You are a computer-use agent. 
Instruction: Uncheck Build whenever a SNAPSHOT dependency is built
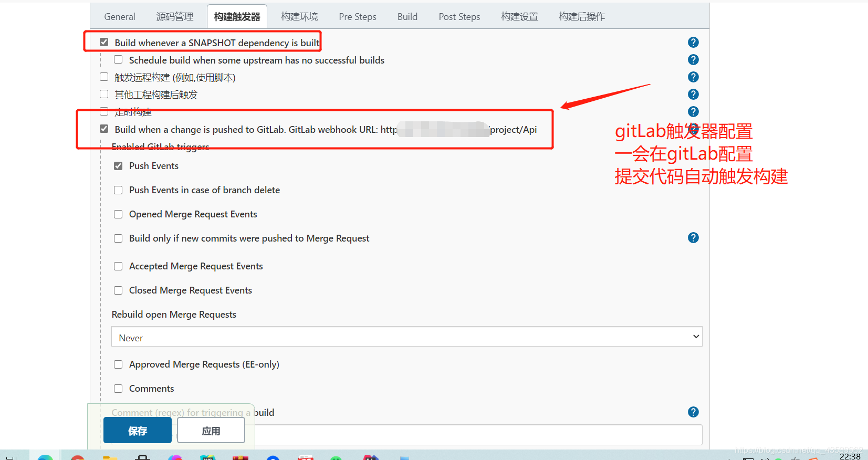(104, 42)
